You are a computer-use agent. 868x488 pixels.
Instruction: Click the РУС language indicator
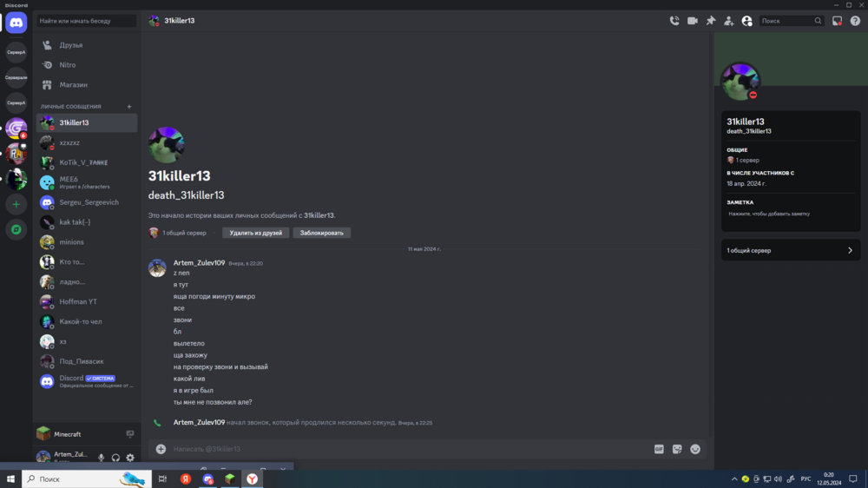pyautogui.click(x=806, y=479)
